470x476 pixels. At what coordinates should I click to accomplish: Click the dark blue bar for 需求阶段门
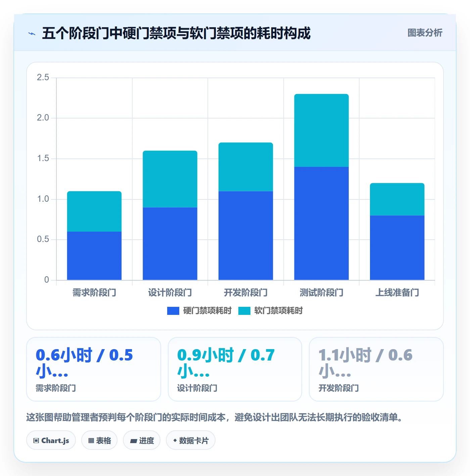pyautogui.click(x=94, y=256)
